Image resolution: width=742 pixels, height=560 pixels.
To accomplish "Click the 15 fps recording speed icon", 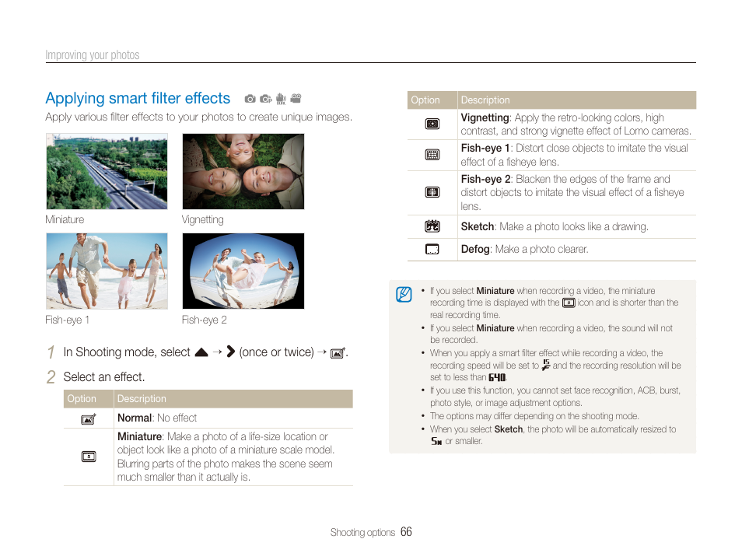I will coord(546,365).
